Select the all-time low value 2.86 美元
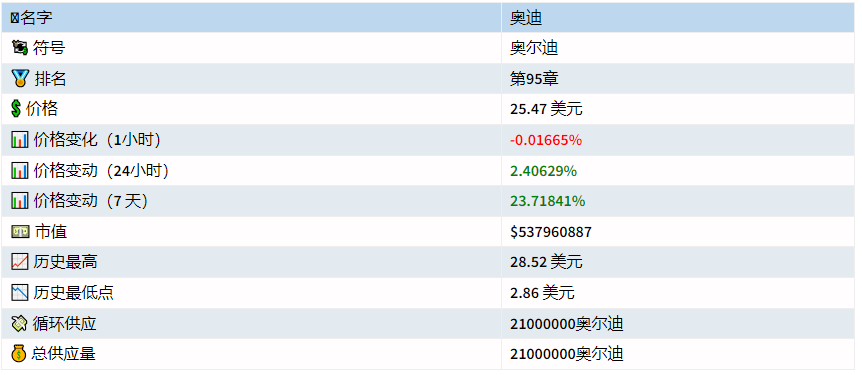Viewport: 862px width, 375px height. coord(542,293)
